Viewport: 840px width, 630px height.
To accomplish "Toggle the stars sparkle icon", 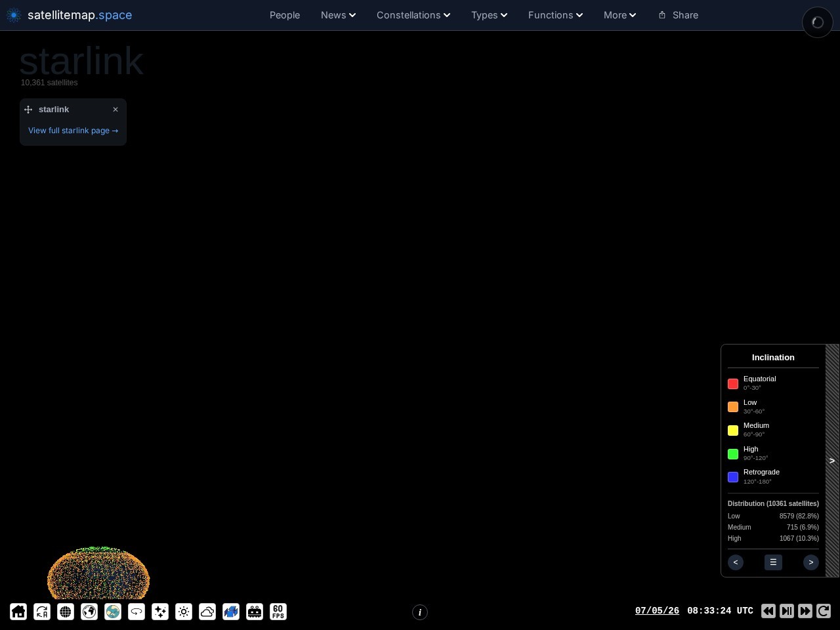I will coord(160,612).
